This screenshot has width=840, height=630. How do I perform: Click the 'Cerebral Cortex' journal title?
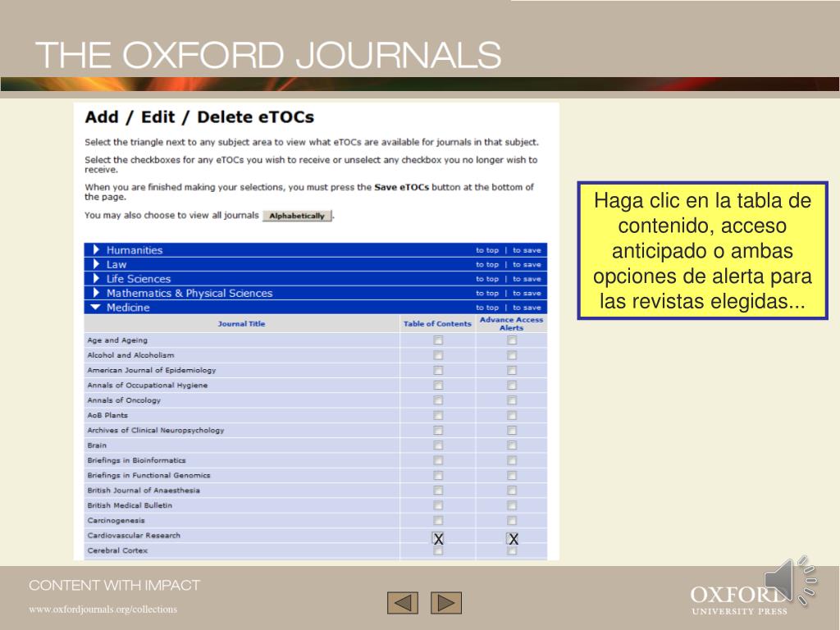(x=117, y=550)
